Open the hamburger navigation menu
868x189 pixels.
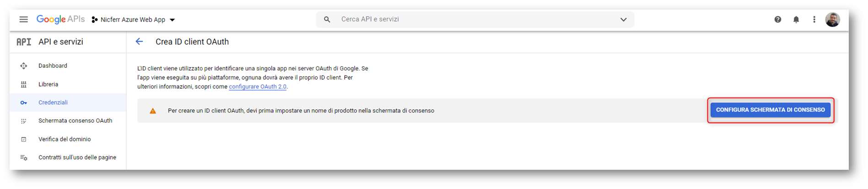coord(24,19)
